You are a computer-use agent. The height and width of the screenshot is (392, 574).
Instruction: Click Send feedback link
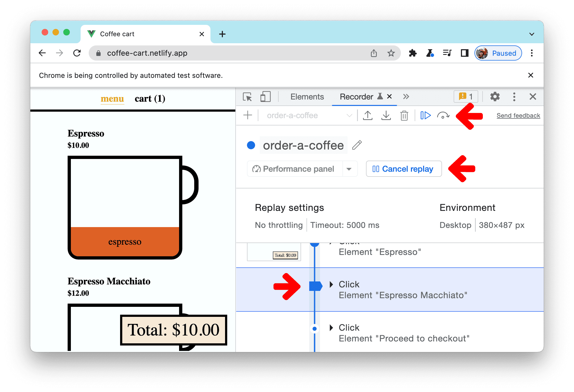click(519, 115)
